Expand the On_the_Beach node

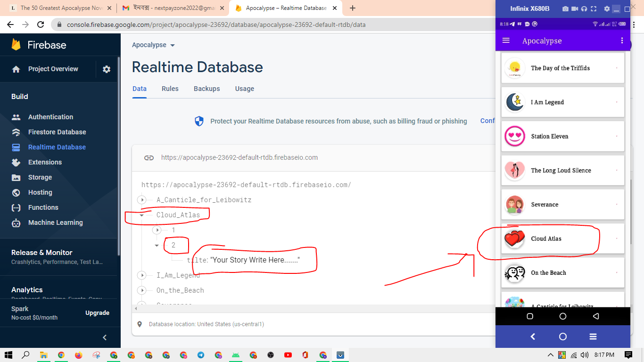pyautogui.click(x=141, y=290)
